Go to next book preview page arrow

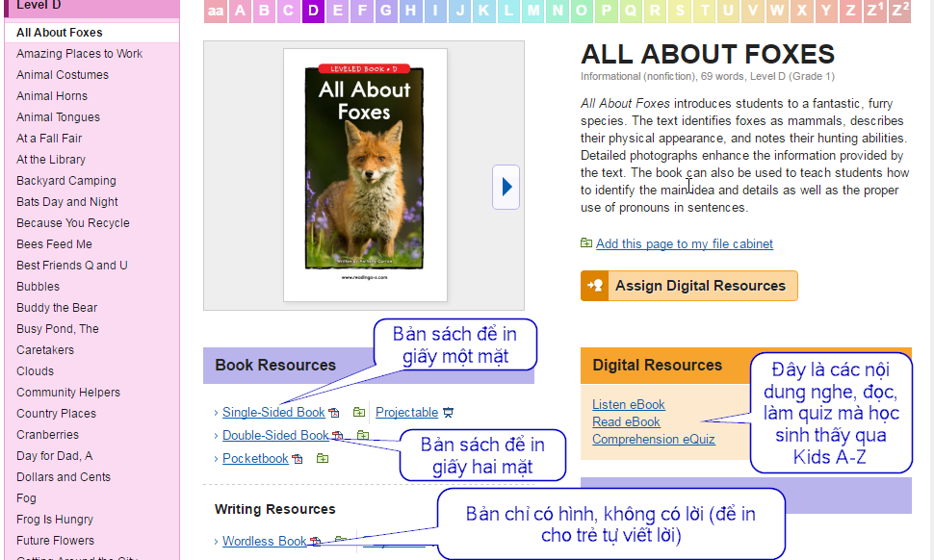pos(506,187)
